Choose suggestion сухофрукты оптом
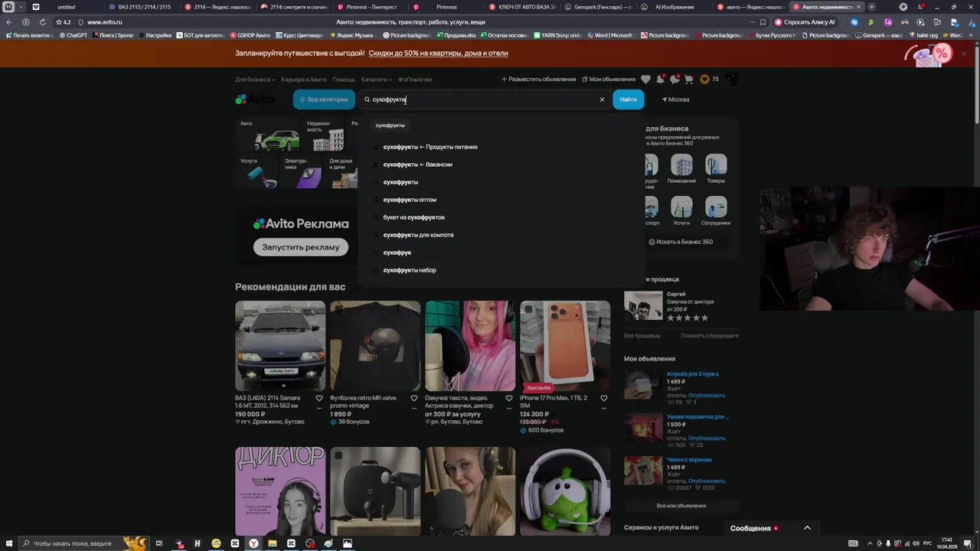 [410, 200]
